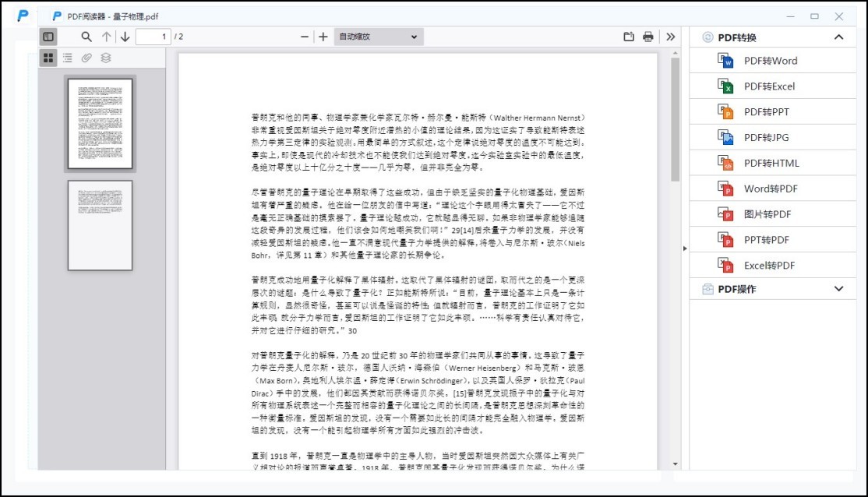
Task: Select the page thumbnails view icon
Action: tap(48, 57)
